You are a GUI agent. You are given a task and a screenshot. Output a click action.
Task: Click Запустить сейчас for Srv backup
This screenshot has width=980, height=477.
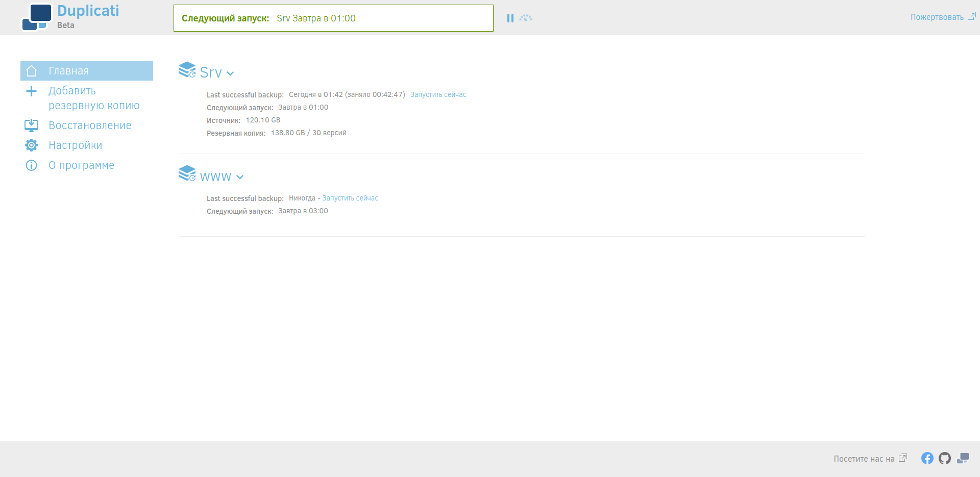pyautogui.click(x=438, y=94)
